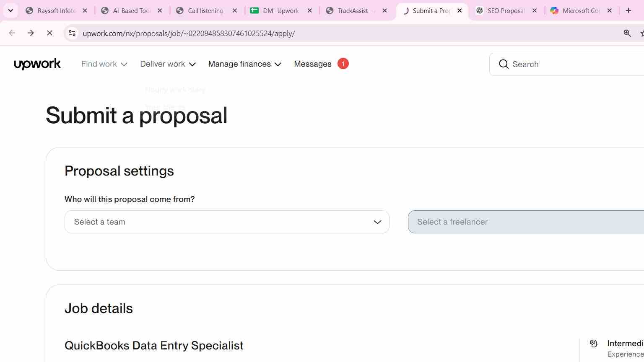Screen dimensions: 644x362
Task: Open the Select a team dropdown
Action: click(x=227, y=222)
